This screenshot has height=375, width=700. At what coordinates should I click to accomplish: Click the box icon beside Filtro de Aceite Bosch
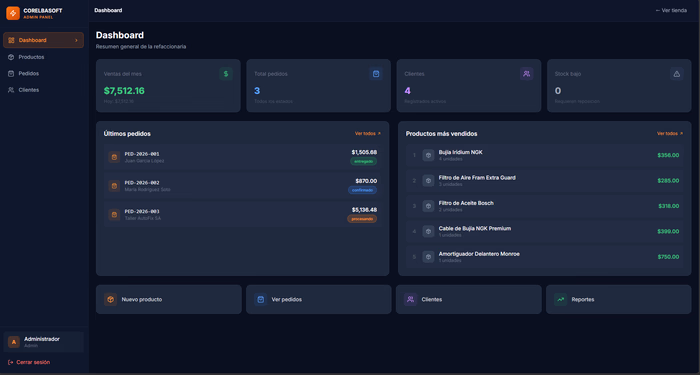click(429, 206)
